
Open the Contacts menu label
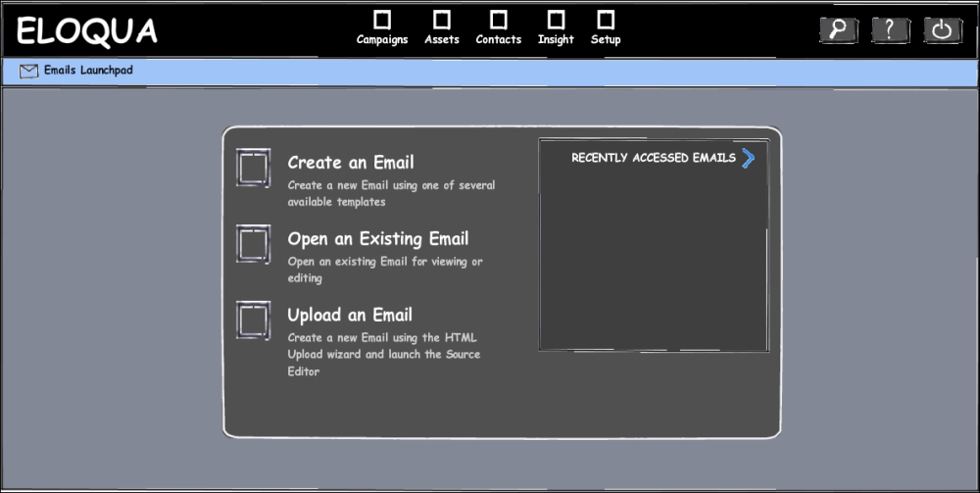pyautogui.click(x=498, y=39)
